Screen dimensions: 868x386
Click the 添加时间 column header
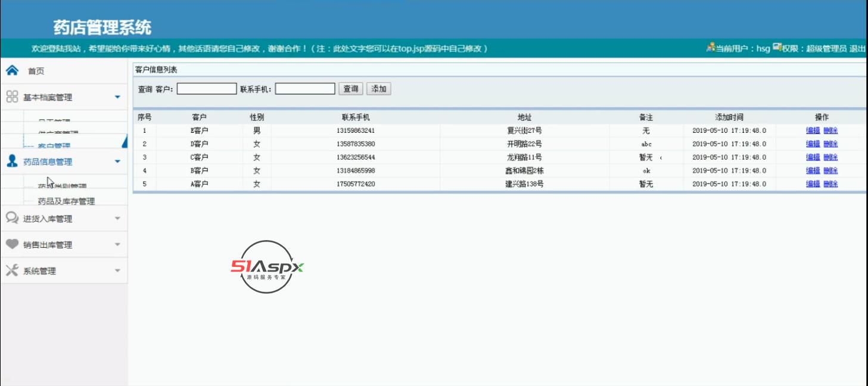pyautogui.click(x=729, y=117)
